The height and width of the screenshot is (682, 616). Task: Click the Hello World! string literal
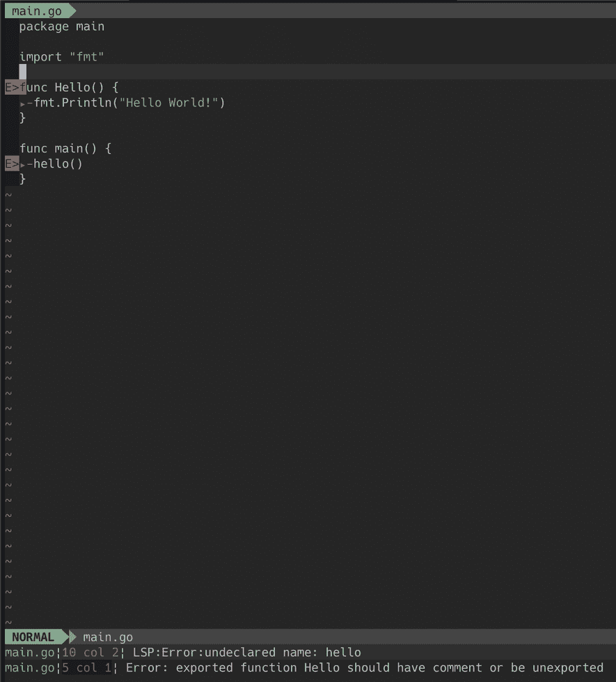pos(171,102)
